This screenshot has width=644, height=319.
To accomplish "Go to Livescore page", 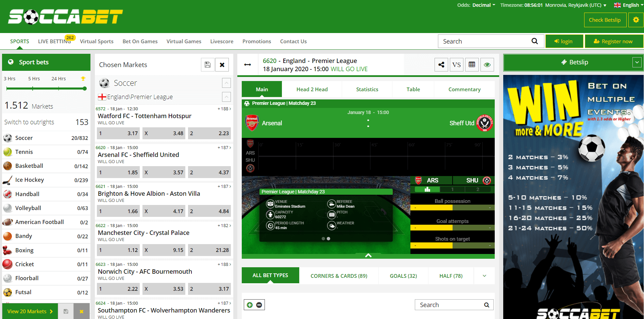I will 222,41.
